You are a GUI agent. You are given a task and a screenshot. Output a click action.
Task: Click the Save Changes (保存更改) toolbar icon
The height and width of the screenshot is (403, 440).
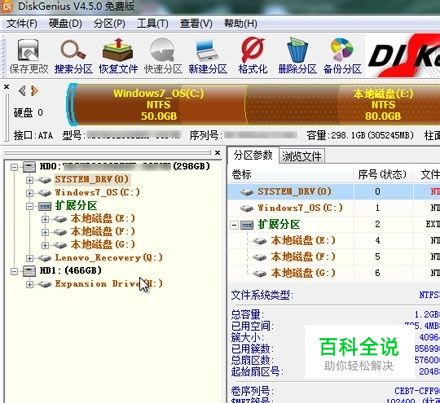point(28,56)
